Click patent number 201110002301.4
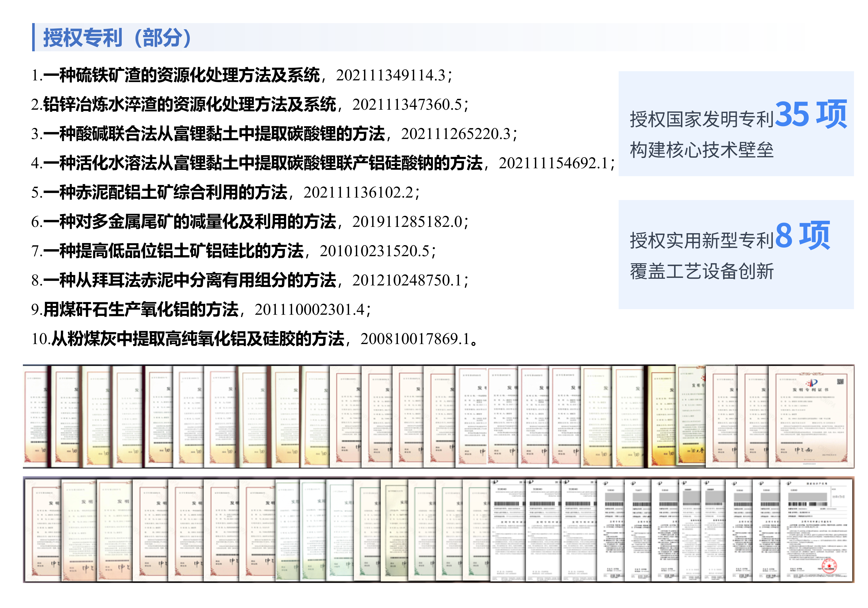This screenshot has height=608, width=868. (x=310, y=310)
